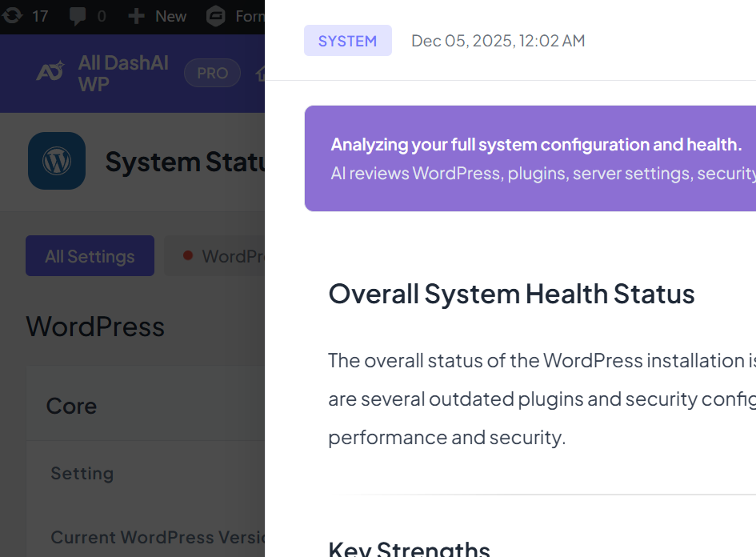Click the System Status page title

185,162
